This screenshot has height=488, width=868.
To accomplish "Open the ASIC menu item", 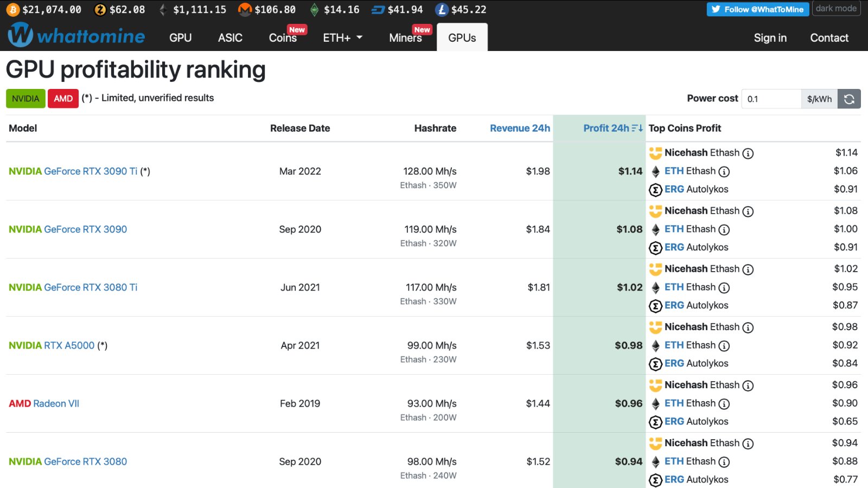I will (x=230, y=38).
